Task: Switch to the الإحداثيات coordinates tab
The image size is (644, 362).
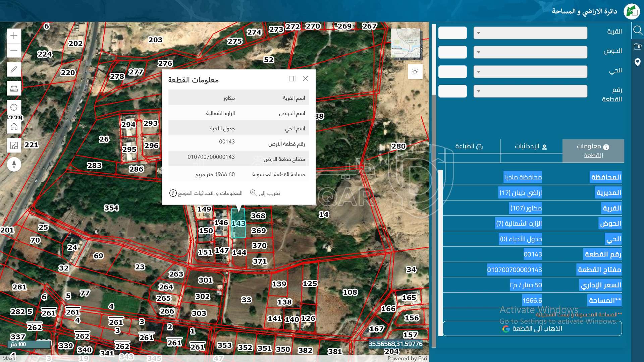Action: point(531,146)
